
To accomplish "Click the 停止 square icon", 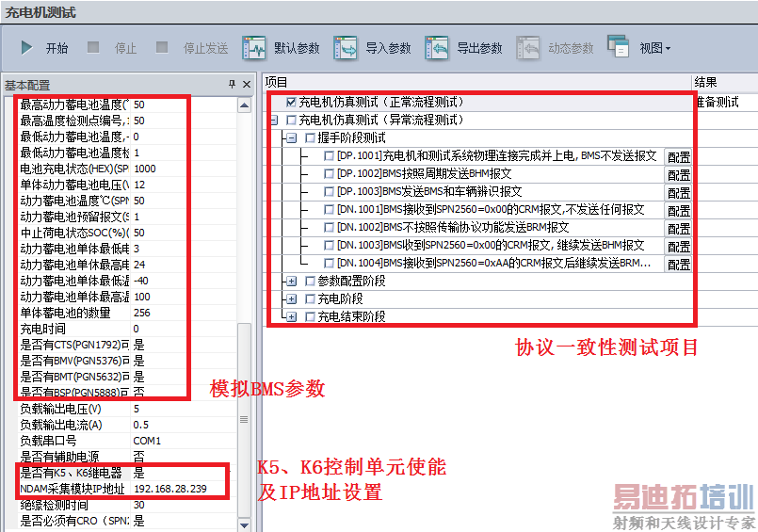I will pos(93,47).
